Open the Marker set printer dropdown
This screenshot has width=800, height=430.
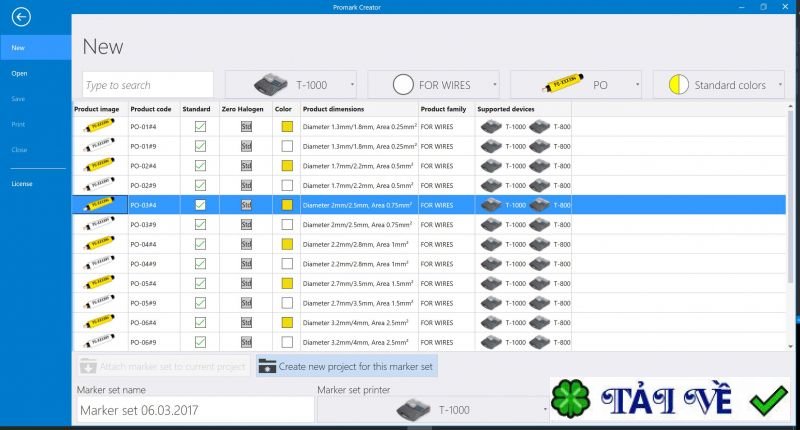point(433,410)
